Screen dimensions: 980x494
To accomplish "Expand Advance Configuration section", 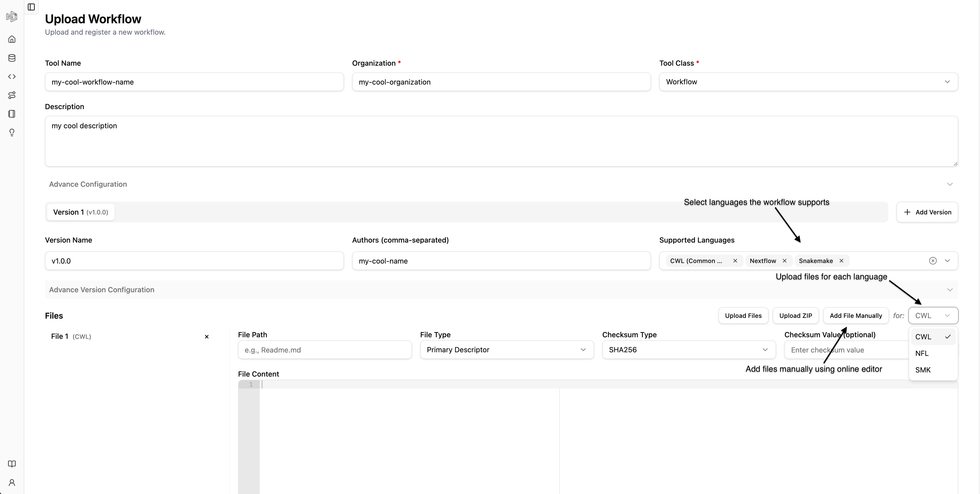I will 501,184.
